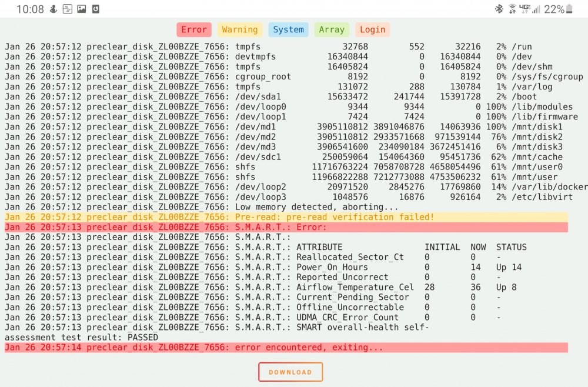Click the STATUS column header

(512, 247)
